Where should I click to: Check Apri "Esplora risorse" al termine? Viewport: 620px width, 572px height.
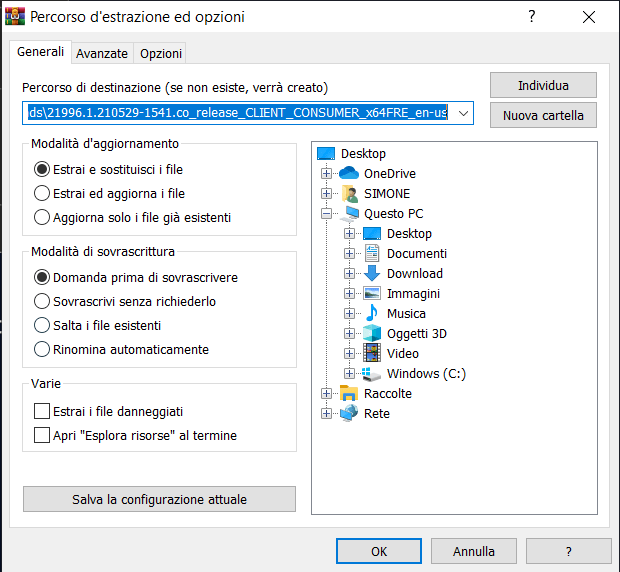coord(42,435)
